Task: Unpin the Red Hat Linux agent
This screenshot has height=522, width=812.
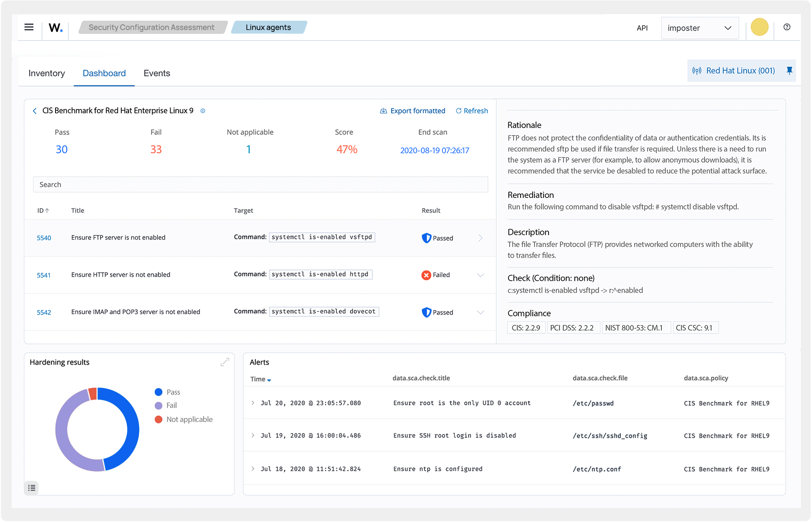Action: [x=789, y=70]
